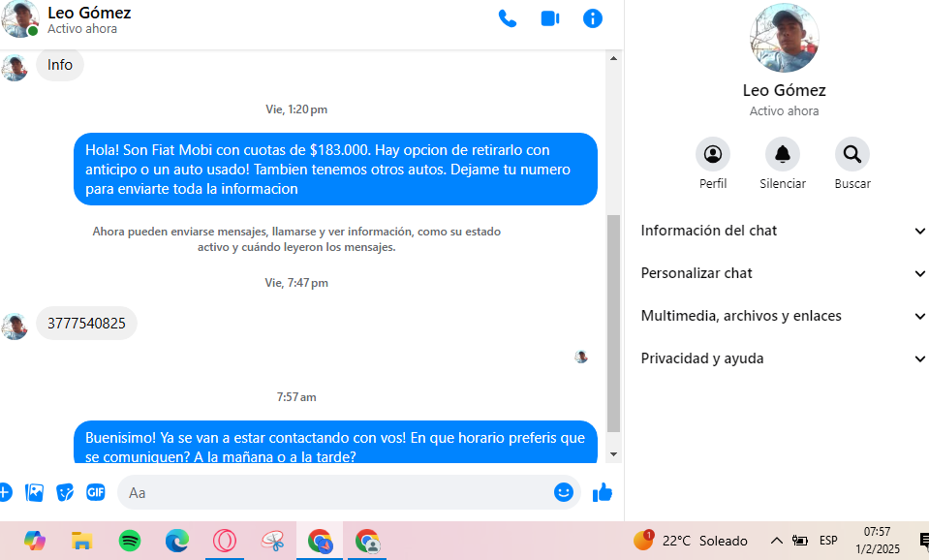
Task: Click the phone number message 3777540825
Action: [86, 324]
